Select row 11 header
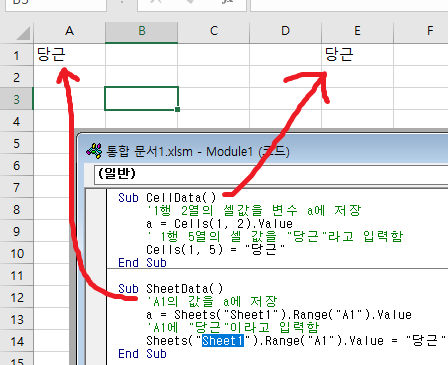The width and height of the screenshot is (448, 365). pyautogui.click(x=17, y=275)
